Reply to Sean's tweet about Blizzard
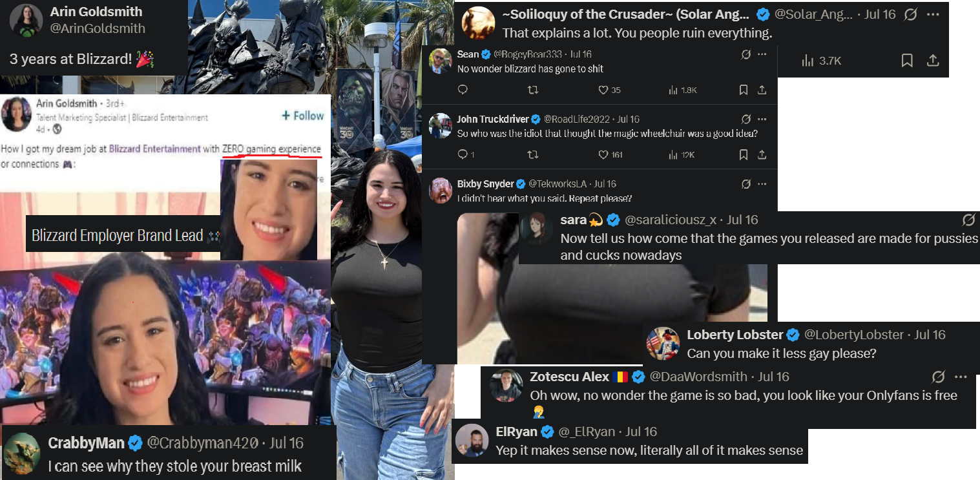The image size is (980, 480). (463, 90)
